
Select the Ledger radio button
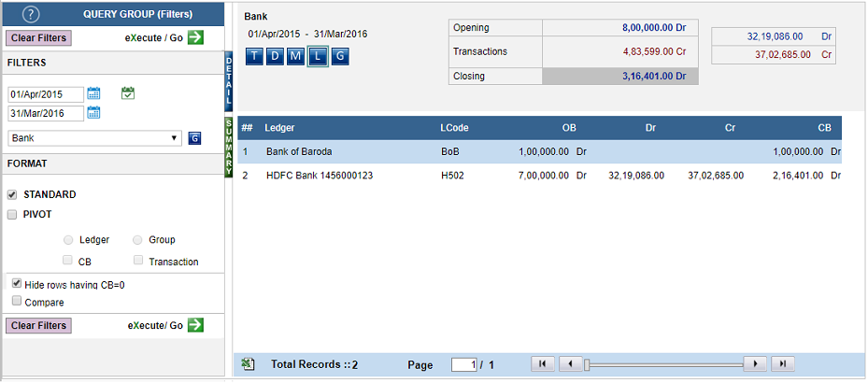click(68, 240)
